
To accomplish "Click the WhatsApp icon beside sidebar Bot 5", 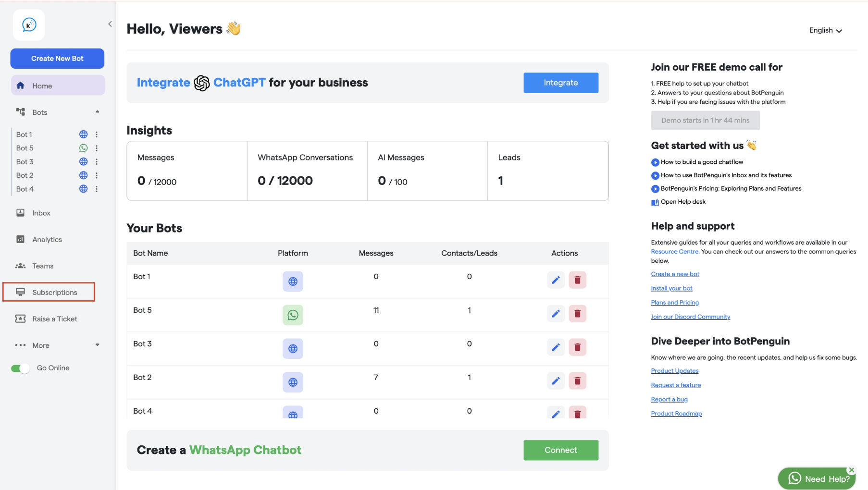I will tap(83, 148).
